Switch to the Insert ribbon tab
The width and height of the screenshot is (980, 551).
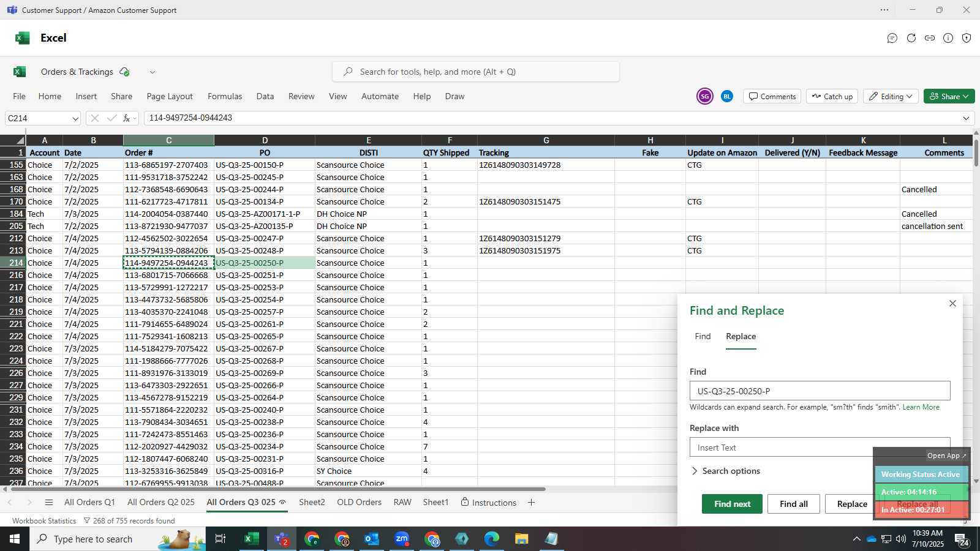click(x=86, y=96)
